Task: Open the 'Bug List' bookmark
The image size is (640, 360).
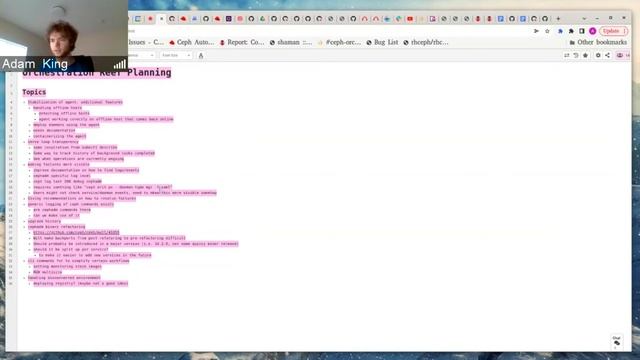Action: (x=382, y=42)
